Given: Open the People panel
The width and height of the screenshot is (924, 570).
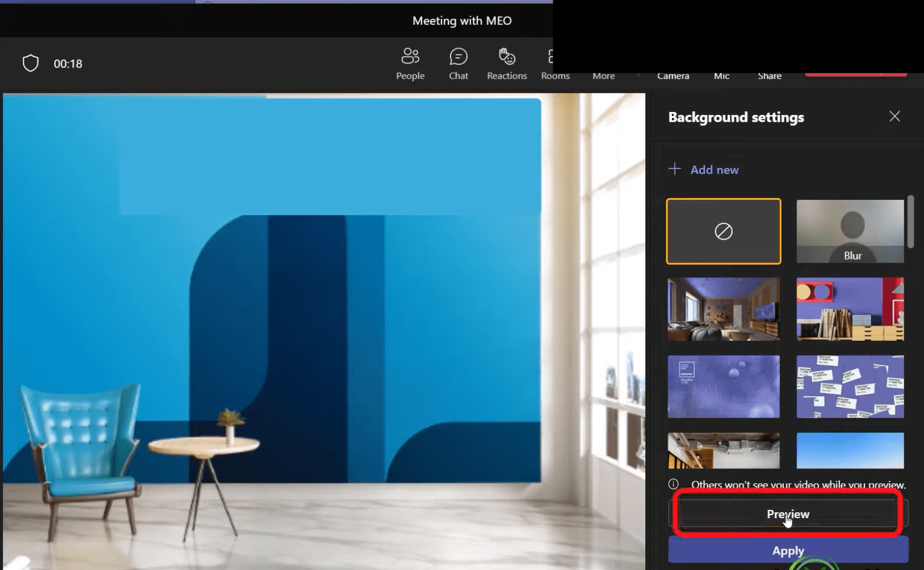Looking at the screenshot, I should (x=410, y=63).
